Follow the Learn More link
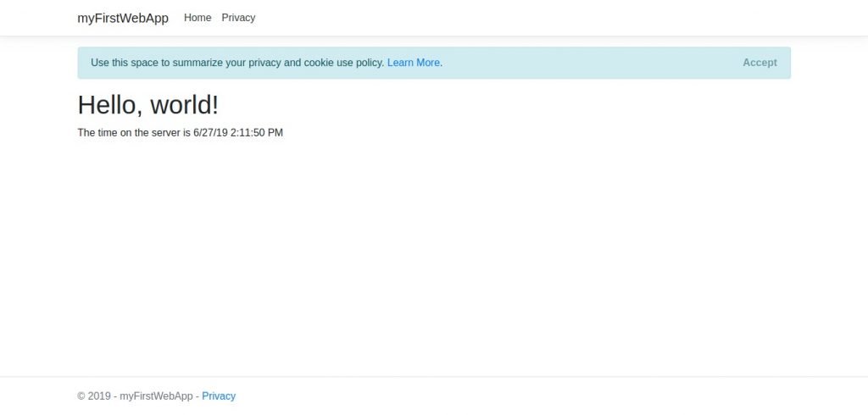Screen dimensions: 868x415 414,63
